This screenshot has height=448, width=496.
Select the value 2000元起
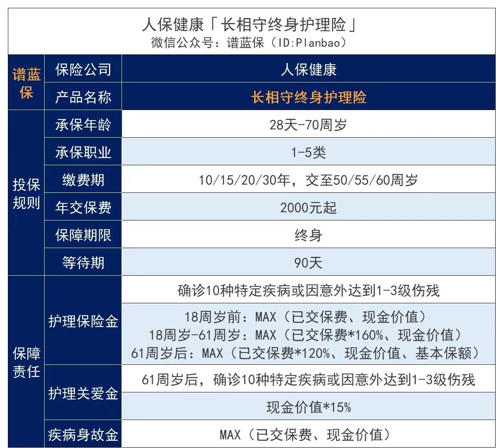[309, 207]
